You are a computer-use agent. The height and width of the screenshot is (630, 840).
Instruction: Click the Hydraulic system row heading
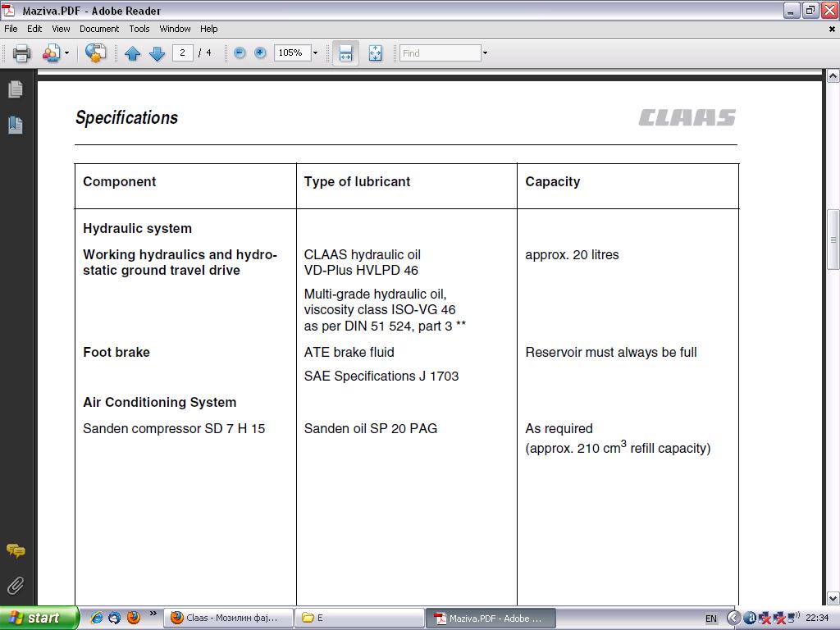[137, 229]
